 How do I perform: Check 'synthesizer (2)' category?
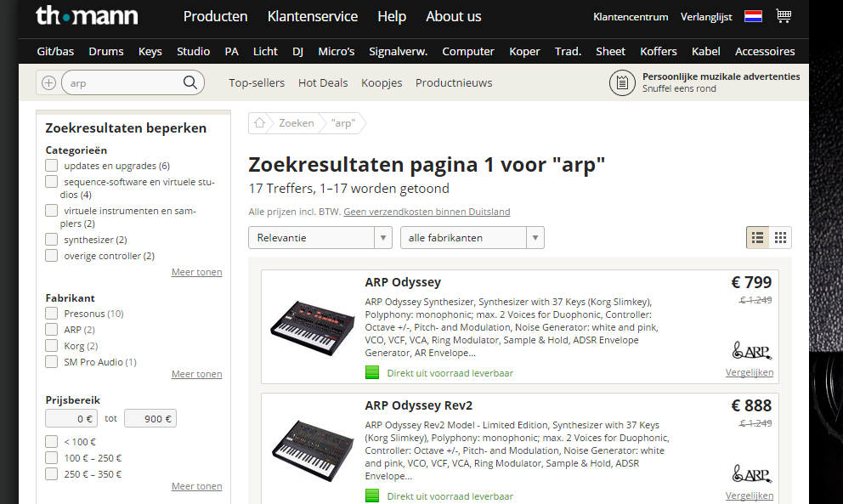coord(52,239)
